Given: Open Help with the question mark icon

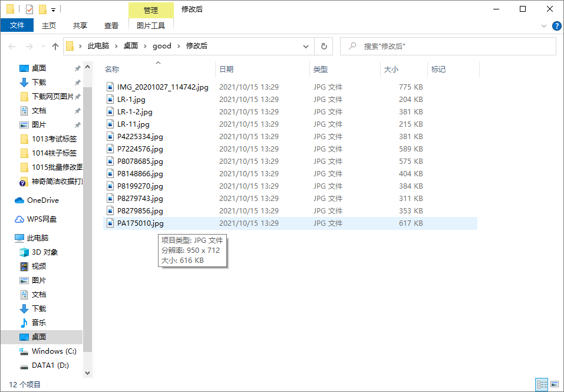Looking at the screenshot, I should pos(556,26).
